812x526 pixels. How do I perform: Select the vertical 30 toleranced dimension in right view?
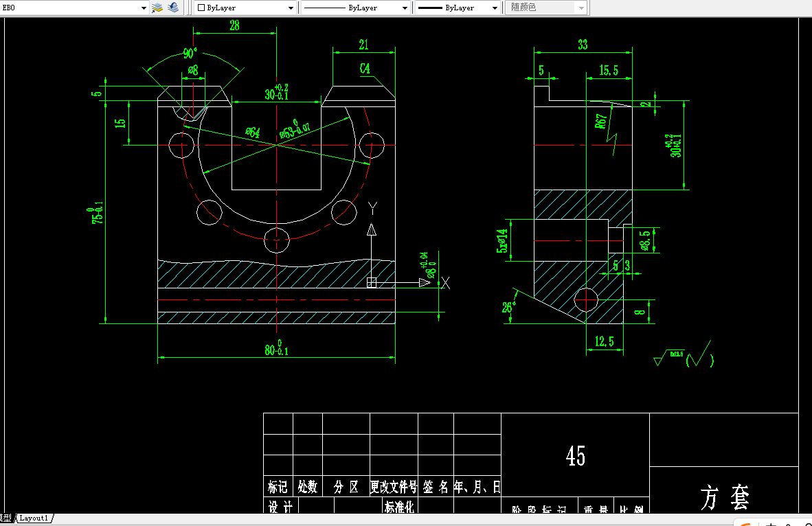(675, 146)
